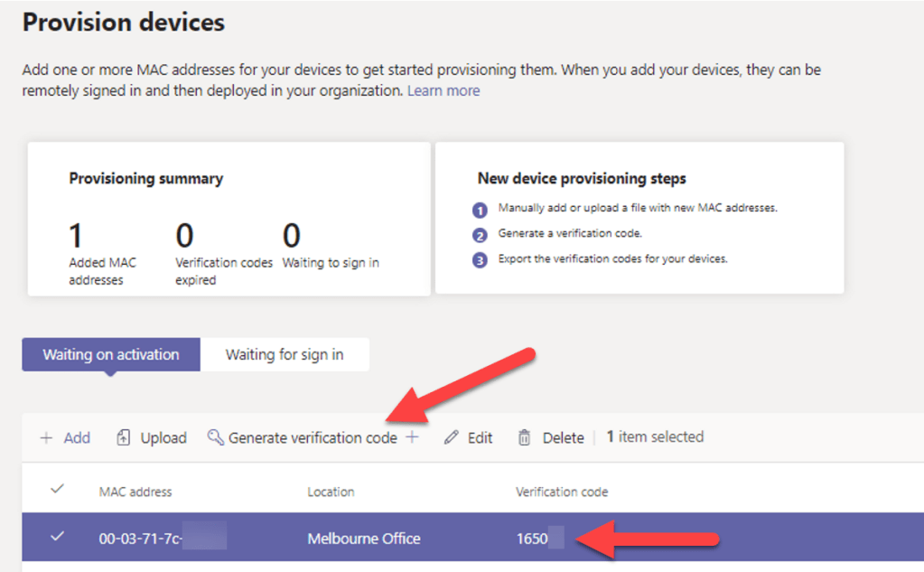Sort by Verification code column header
924x572 pixels.
click(x=562, y=492)
